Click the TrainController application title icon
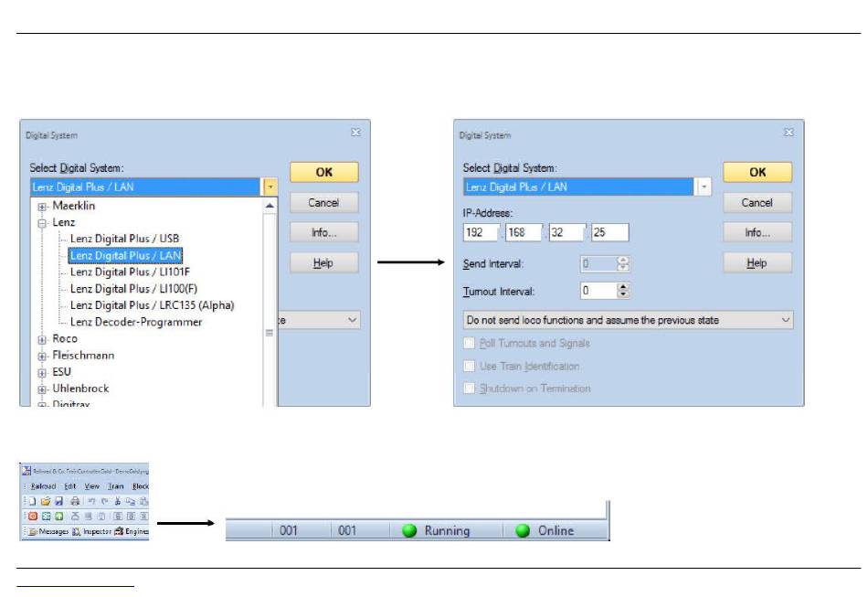The width and height of the screenshot is (868, 597). [x=26, y=471]
